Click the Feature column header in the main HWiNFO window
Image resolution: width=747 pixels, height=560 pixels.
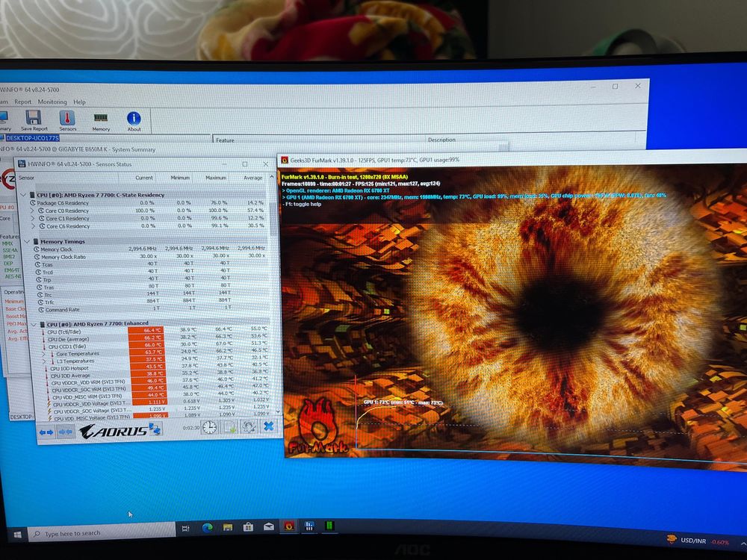coord(225,140)
